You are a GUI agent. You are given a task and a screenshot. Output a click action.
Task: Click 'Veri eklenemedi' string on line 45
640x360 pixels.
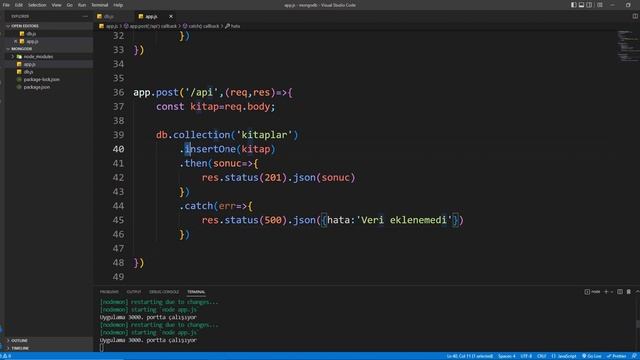(404, 220)
